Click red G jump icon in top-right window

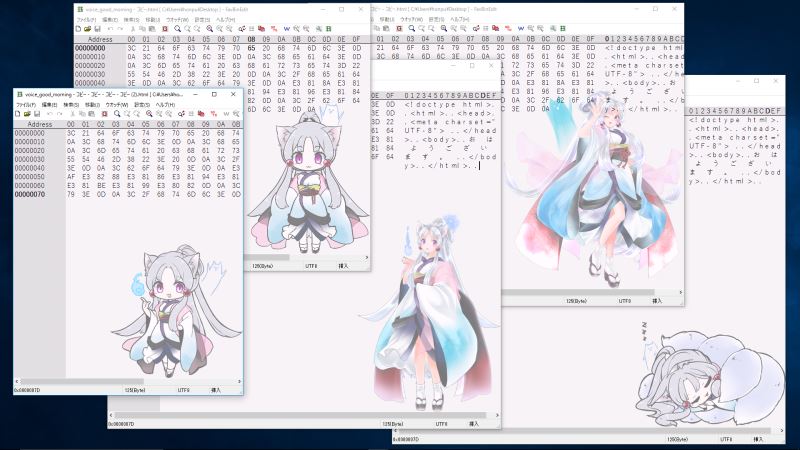click(399, 29)
